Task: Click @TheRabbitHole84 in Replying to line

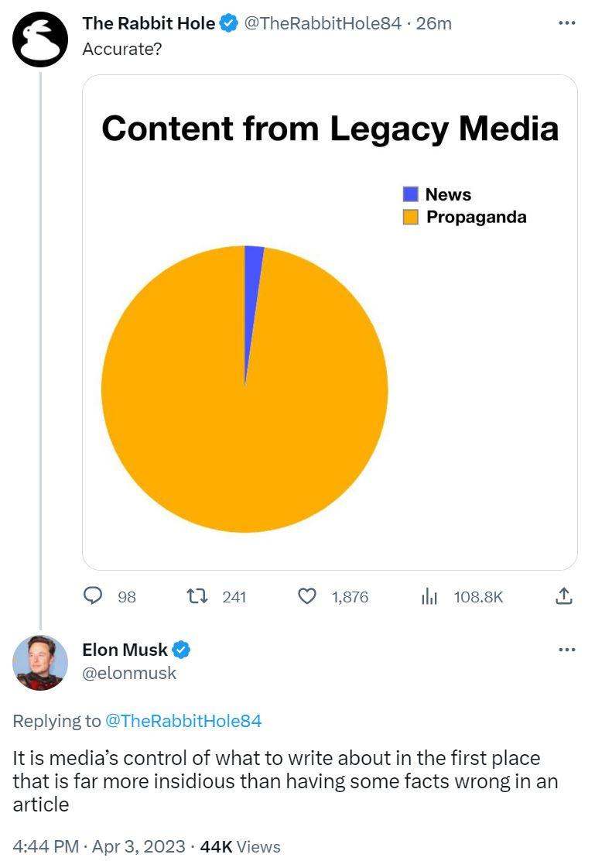Action: point(183,721)
